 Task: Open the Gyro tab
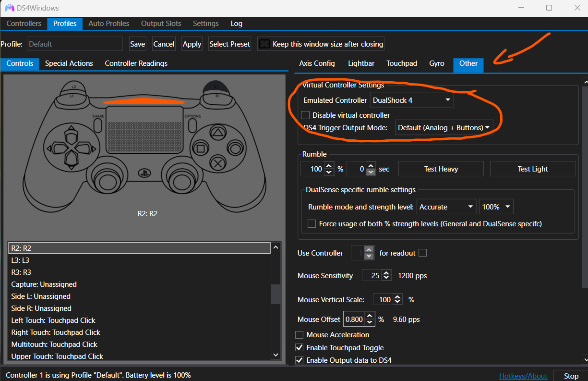[437, 63]
